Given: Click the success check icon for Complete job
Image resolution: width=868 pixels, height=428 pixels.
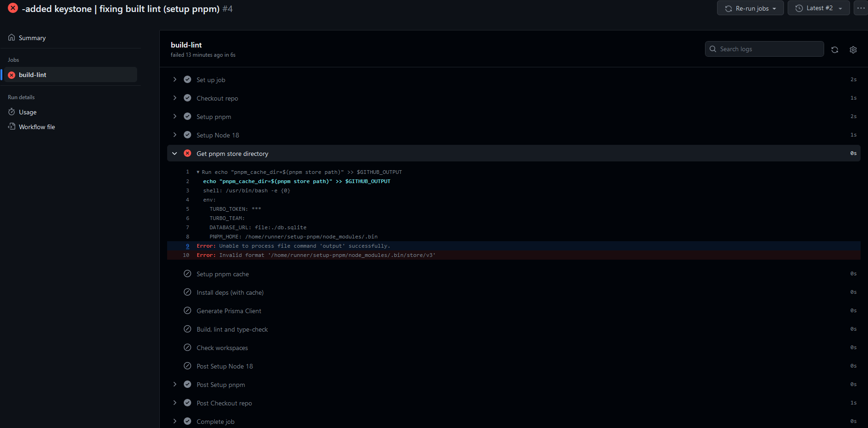Looking at the screenshot, I should pos(187,421).
